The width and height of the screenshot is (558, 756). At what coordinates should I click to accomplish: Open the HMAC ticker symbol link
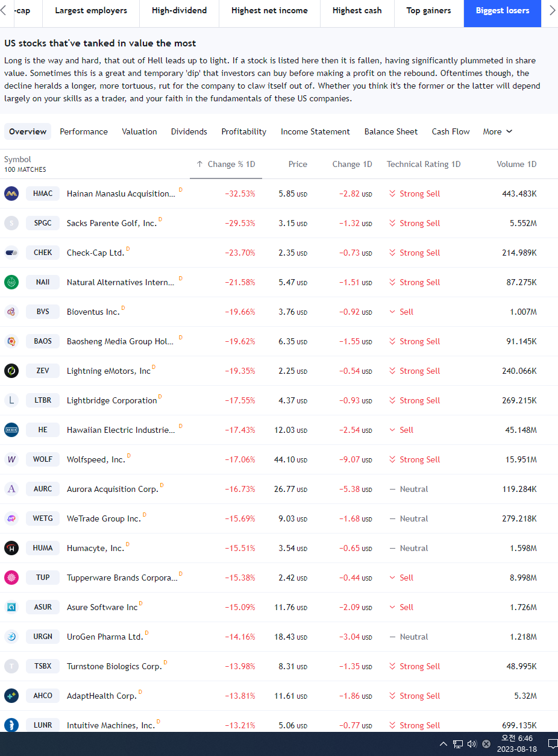(x=43, y=194)
